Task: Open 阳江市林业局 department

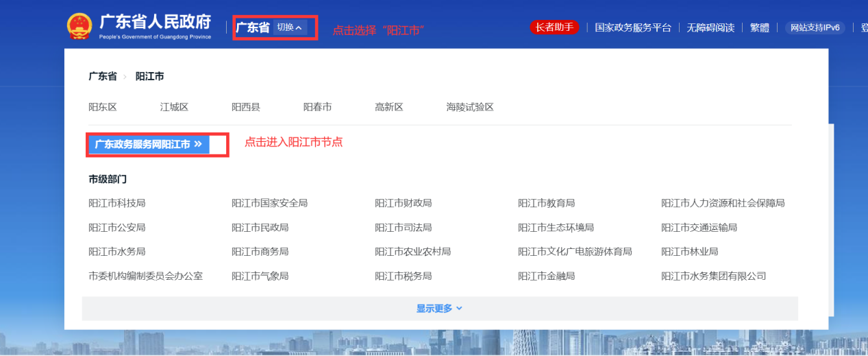Action: click(x=690, y=252)
